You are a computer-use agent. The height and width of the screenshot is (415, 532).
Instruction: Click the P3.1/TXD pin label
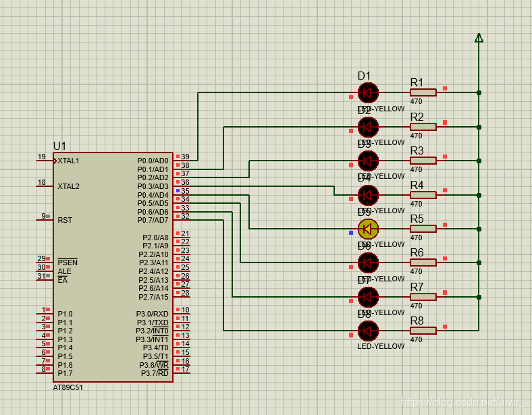pyautogui.click(x=153, y=323)
